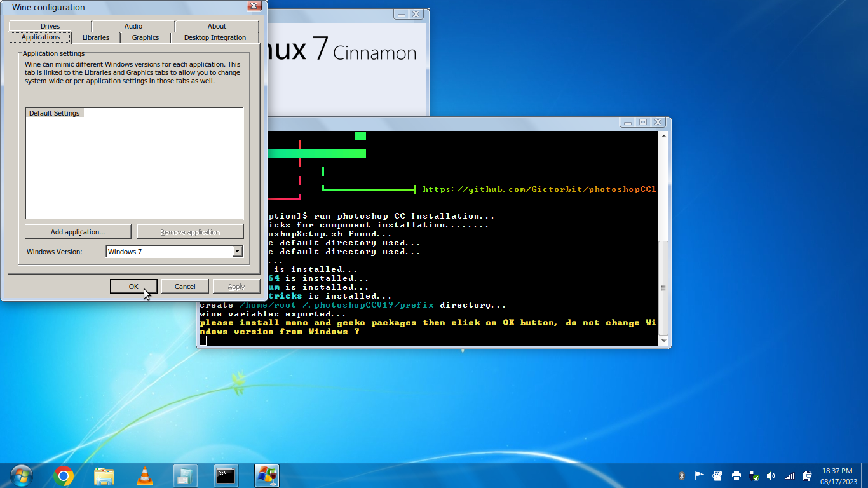The height and width of the screenshot is (488, 868).
Task: Switch to the Libraries tab
Action: click(x=96, y=37)
